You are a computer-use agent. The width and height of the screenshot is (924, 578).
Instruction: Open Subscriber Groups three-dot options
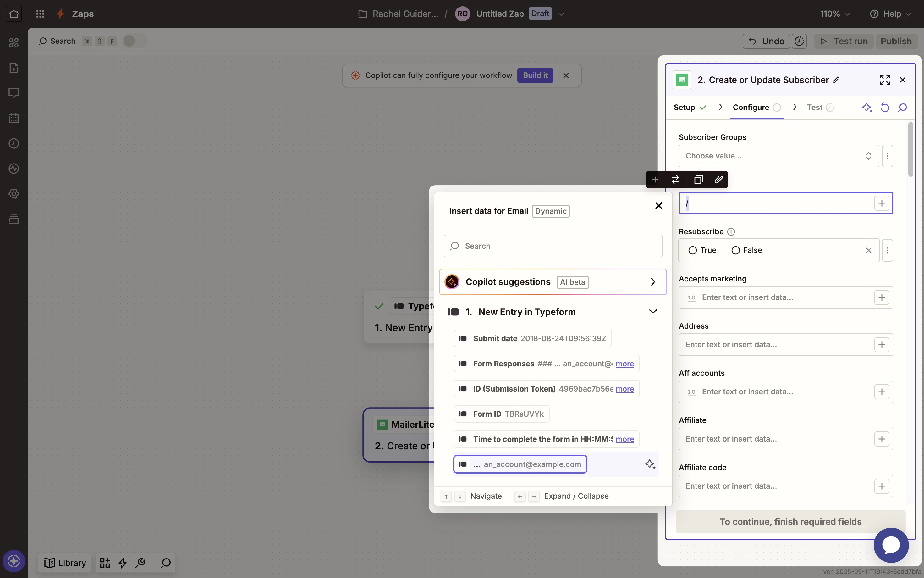pyautogui.click(x=887, y=156)
